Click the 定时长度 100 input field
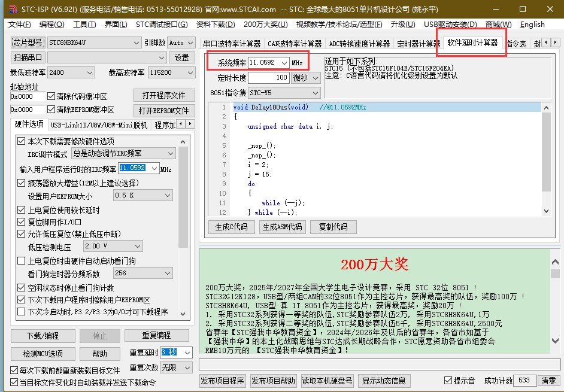 268,78
